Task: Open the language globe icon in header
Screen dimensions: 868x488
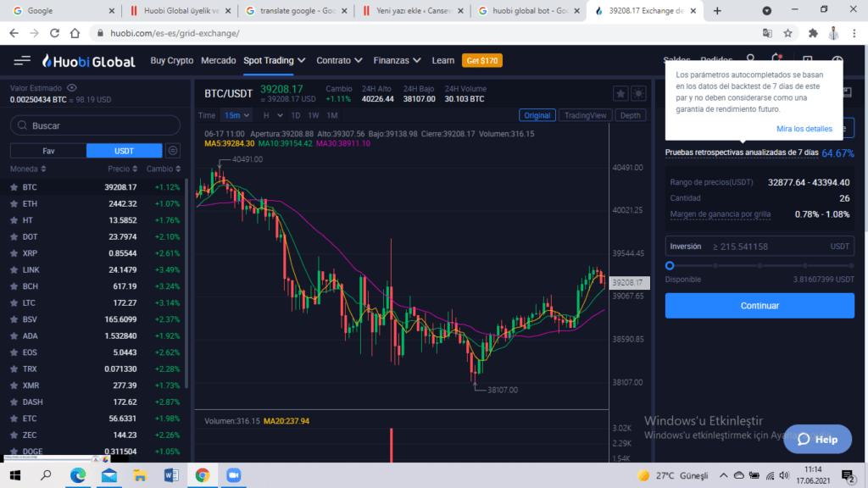Action: click(x=837, y=60)
